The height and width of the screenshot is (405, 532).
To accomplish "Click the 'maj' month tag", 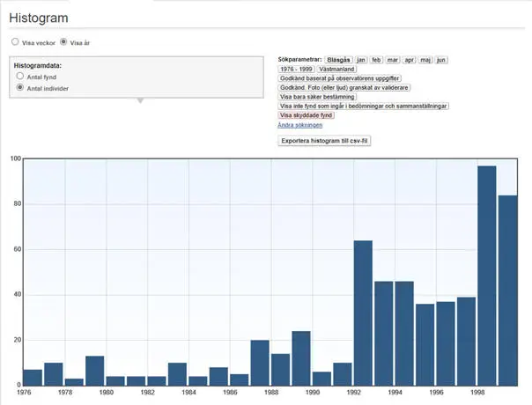I will [425, 59].
